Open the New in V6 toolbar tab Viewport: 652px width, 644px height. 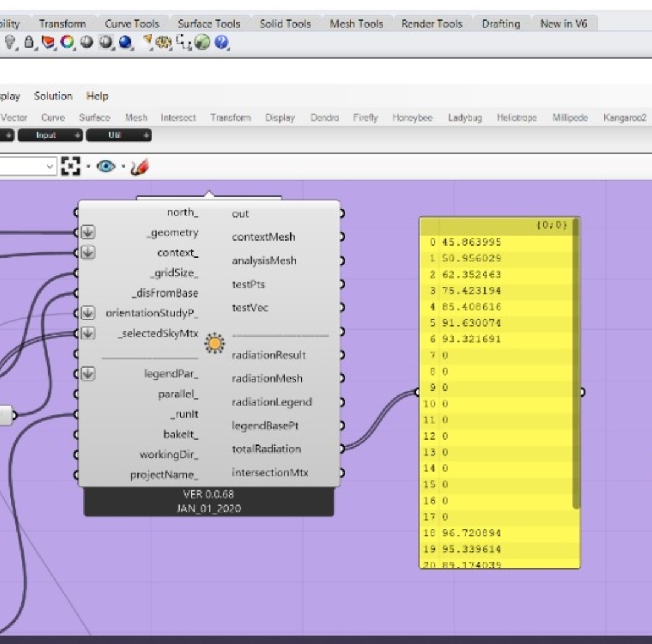[x=564, y=24]
